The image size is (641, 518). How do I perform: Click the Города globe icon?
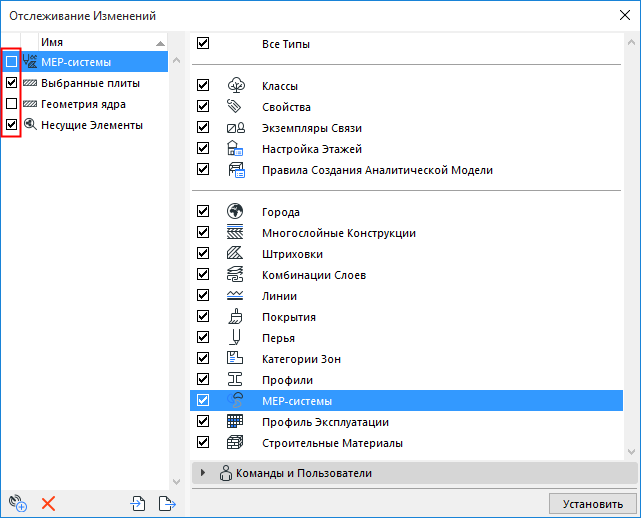(235, 211)
